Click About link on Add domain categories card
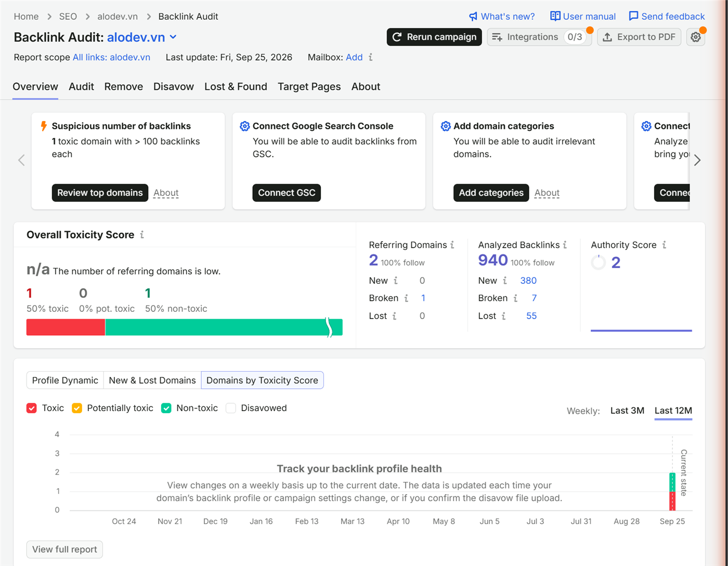The width and height of the screenshot is (728, 566). pyautogui.click(x=547, y=193)
